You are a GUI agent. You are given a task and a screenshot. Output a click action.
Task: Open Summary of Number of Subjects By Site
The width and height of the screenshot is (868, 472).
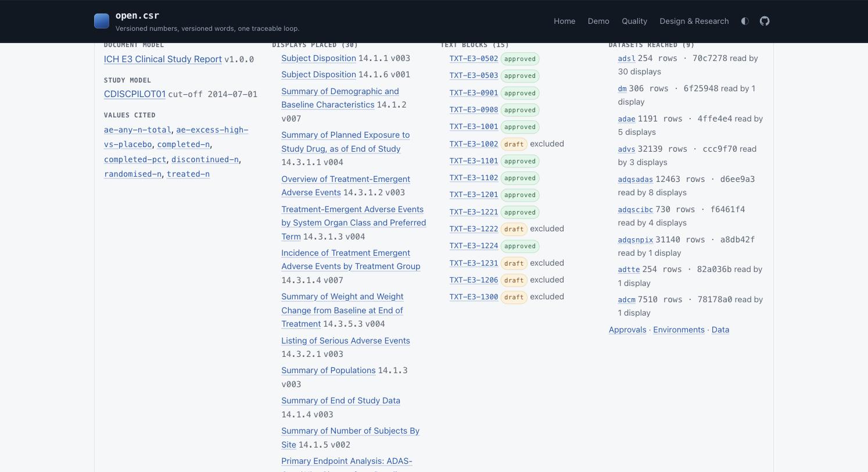click(350, 438)
